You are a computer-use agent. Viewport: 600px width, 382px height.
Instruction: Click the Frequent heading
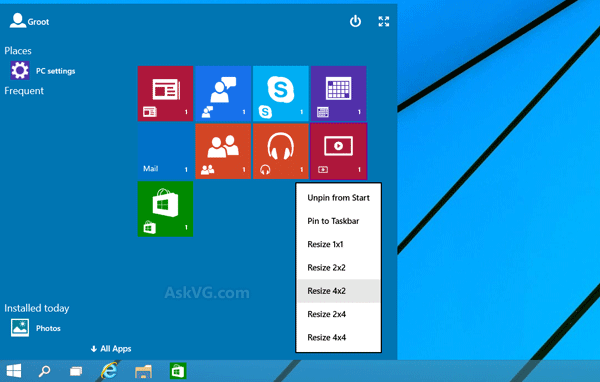pos(24,91)
